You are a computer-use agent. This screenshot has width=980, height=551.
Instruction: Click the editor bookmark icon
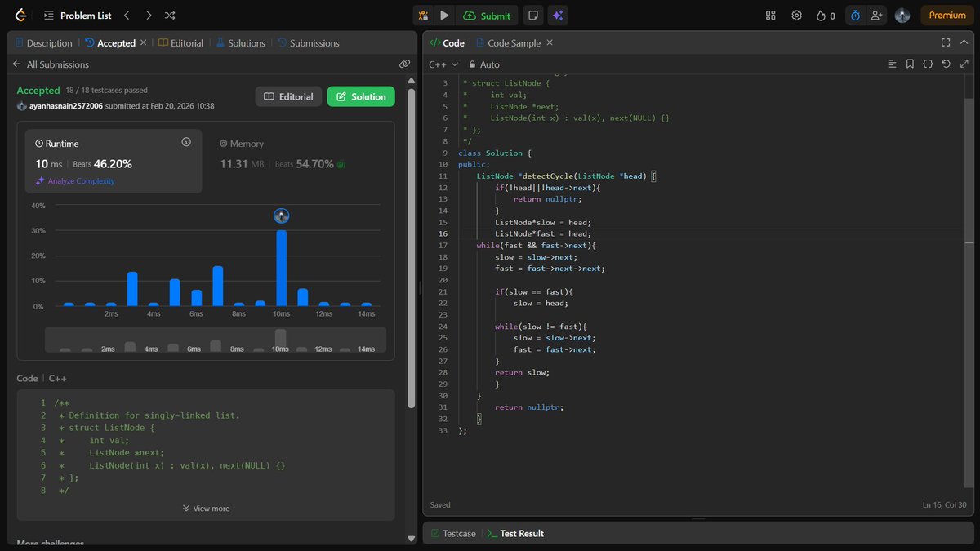point(910,64)
